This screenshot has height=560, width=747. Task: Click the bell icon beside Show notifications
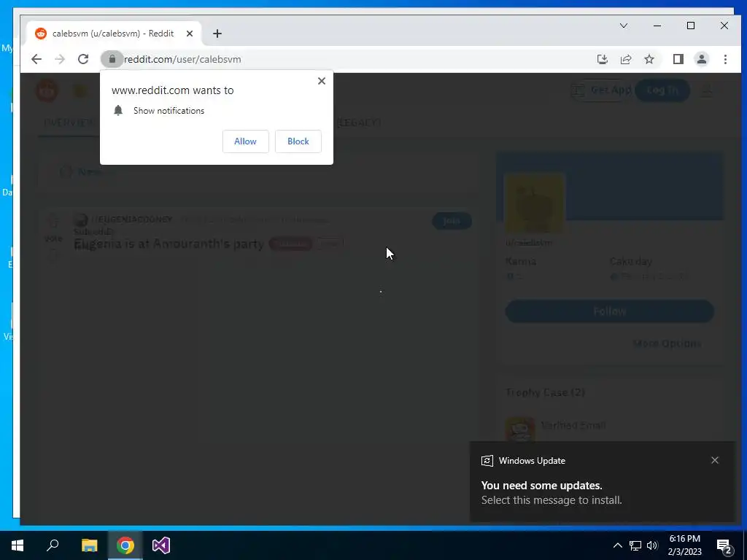pyautogui.click(x=118, y=111)
